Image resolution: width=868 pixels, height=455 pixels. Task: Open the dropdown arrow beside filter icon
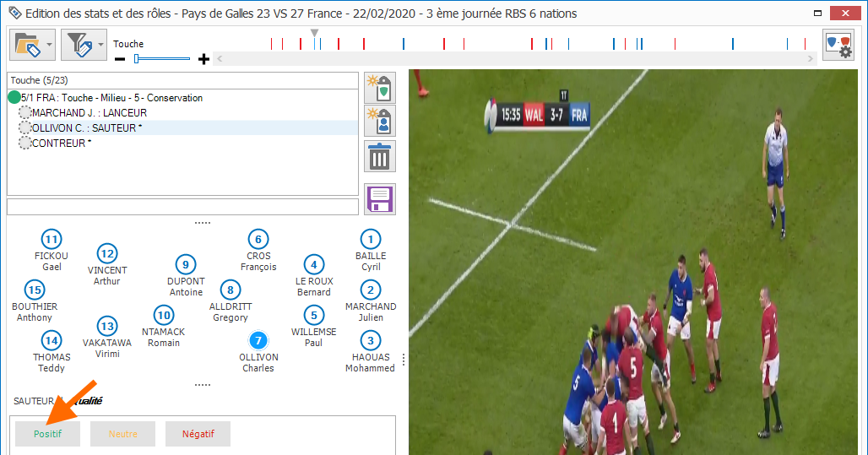click(x=101, y=45)
